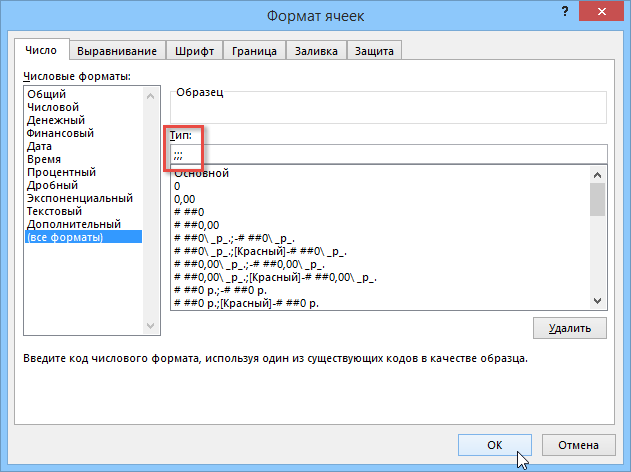Select Числовой number format
Viewport: 631px width, 472px height.
[x=84, y=107]
